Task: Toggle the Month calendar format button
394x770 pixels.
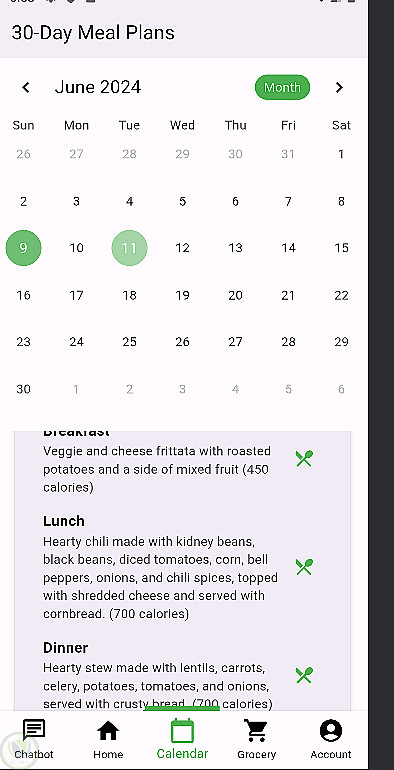Action: coord(282,87)
